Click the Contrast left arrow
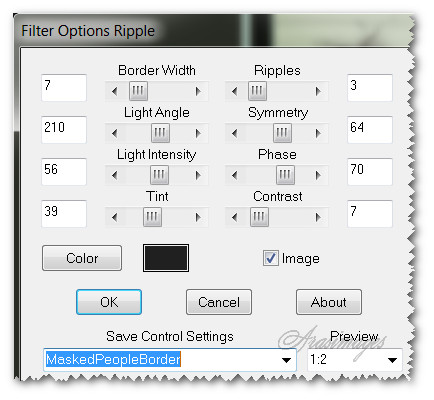Screen dimensions: 434x400 235,217
